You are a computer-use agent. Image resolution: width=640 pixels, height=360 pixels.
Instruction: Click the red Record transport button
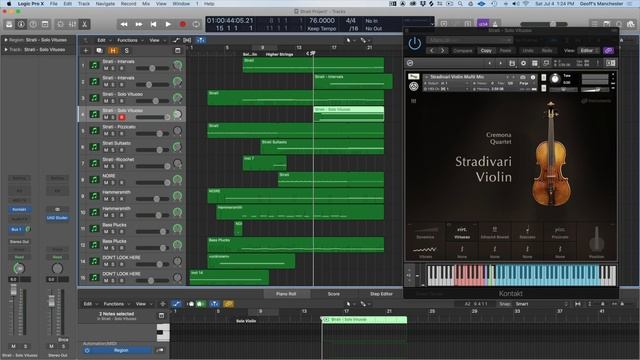(182, 24)
